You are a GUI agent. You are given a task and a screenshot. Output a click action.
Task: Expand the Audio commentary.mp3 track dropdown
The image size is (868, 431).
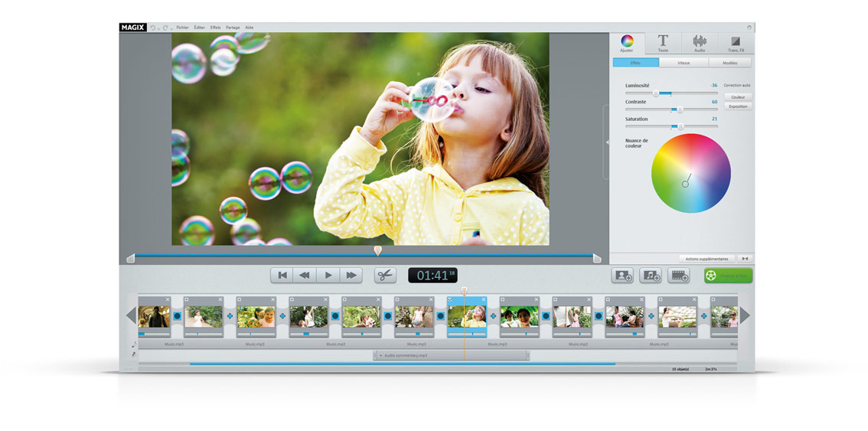tap(380, 355)
